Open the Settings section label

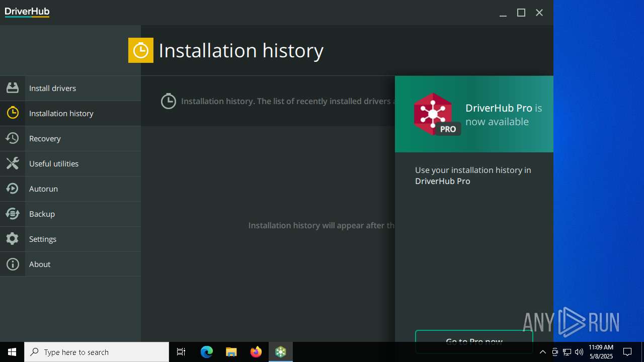(x=43, y=239)
